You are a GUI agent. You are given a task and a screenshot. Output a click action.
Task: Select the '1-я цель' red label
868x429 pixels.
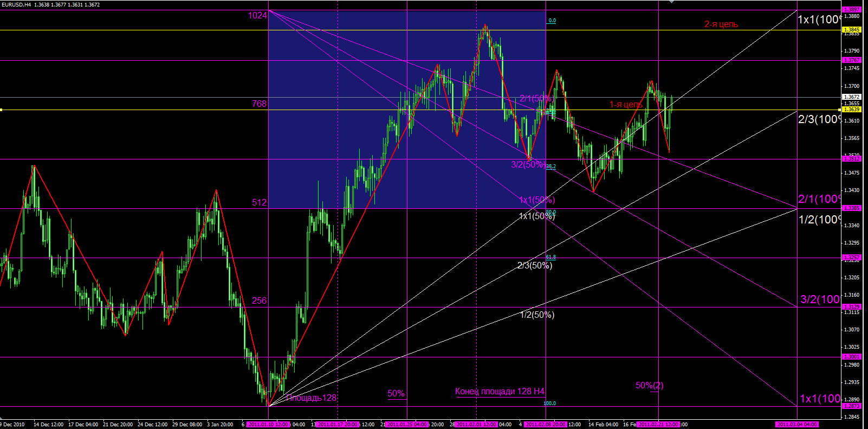(626, 105)
